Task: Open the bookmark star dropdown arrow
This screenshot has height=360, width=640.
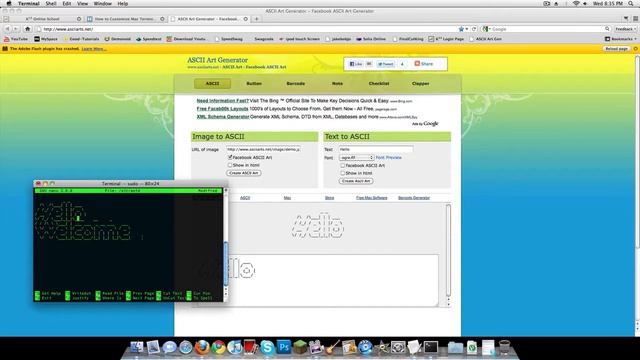Action: click(x=467, y=29)
